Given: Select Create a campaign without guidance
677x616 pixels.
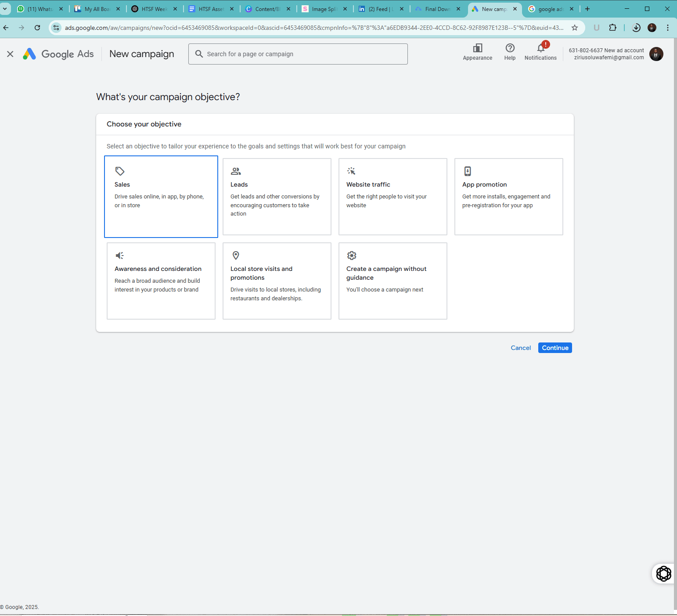Looking at the screenshot, I should coord(393,281).
